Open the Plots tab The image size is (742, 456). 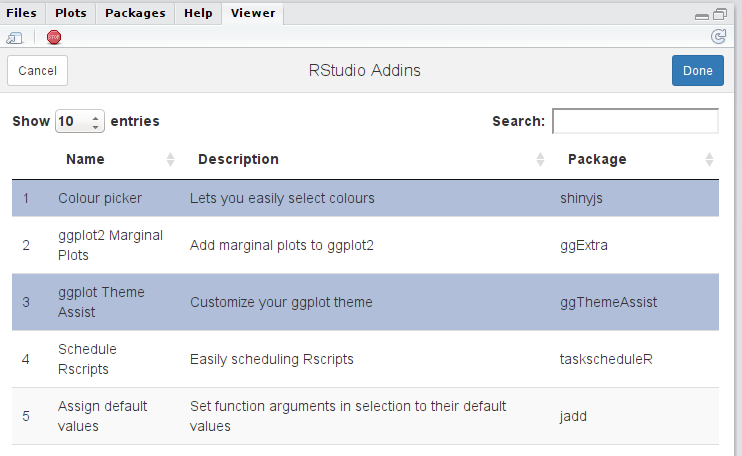point(71,13)
